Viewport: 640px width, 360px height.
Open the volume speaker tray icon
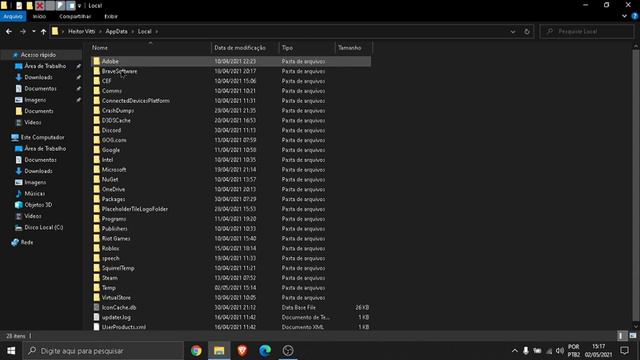coord(560,351)
